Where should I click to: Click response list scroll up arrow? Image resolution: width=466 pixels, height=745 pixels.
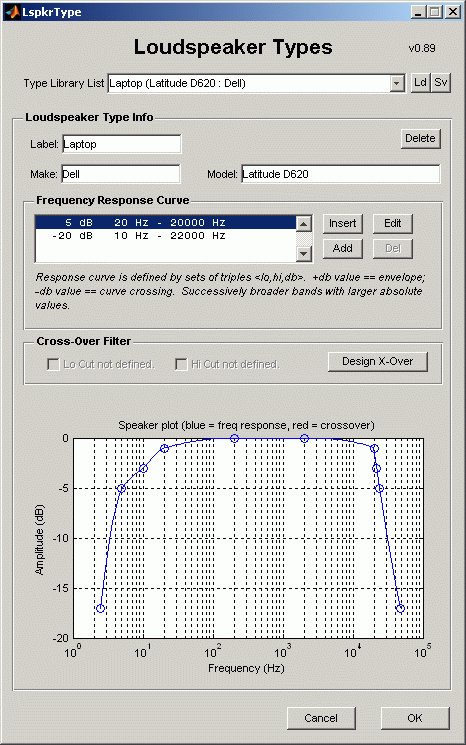point(304,223)
